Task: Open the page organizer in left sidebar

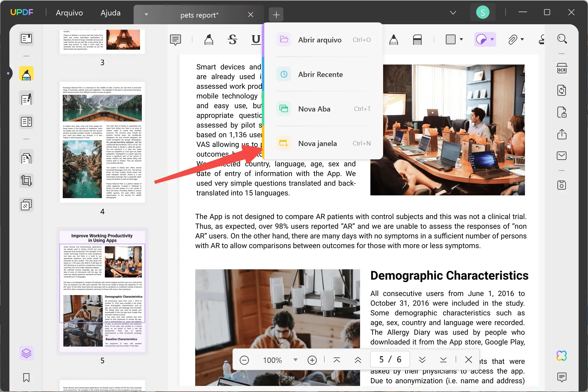Action: [26, 157]
